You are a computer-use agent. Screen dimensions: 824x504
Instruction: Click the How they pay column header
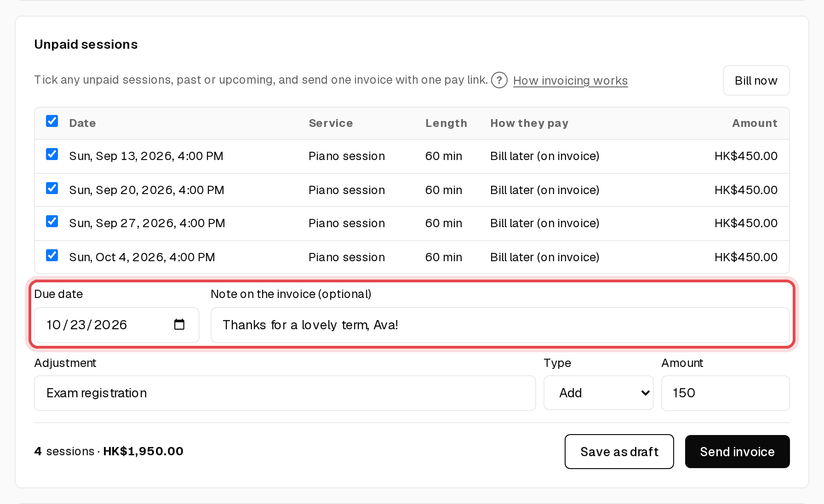529,123
